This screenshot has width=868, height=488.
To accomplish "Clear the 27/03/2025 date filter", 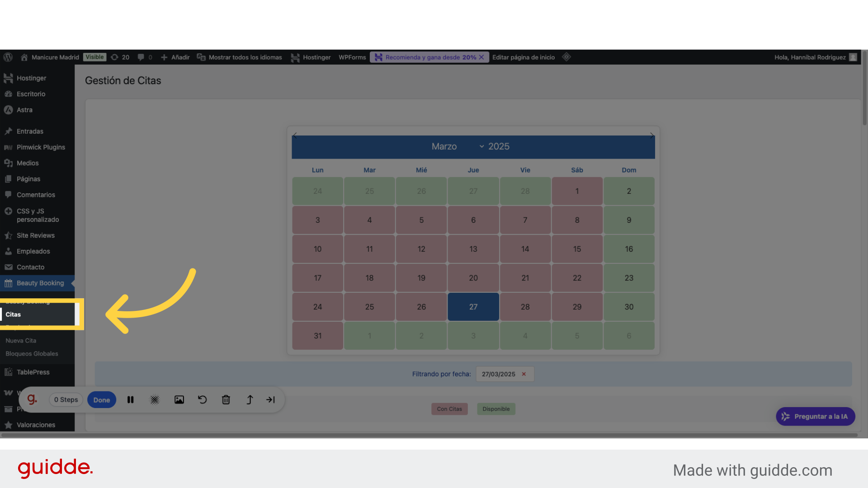I will (x=524, y=374).
